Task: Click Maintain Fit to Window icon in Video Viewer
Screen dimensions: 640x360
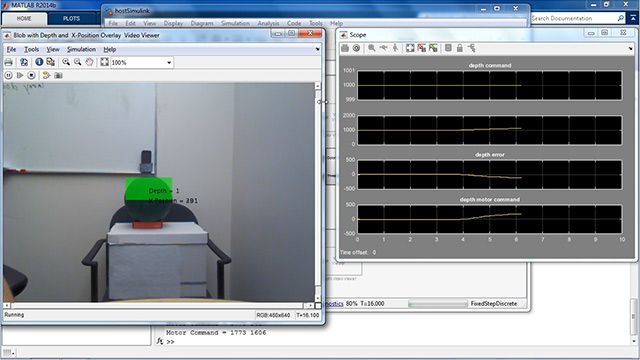Action: click(x=104, y=62)
